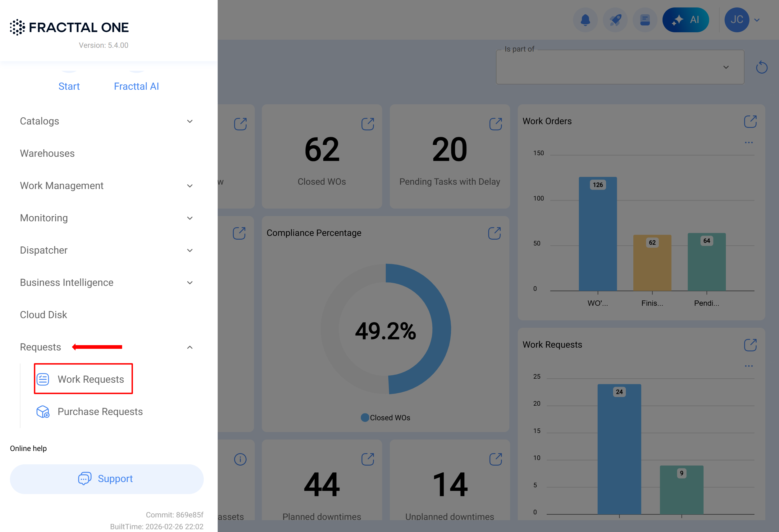779x532 pixels.
Task: Open the Fracttal AI link
Action: (136, 86)
